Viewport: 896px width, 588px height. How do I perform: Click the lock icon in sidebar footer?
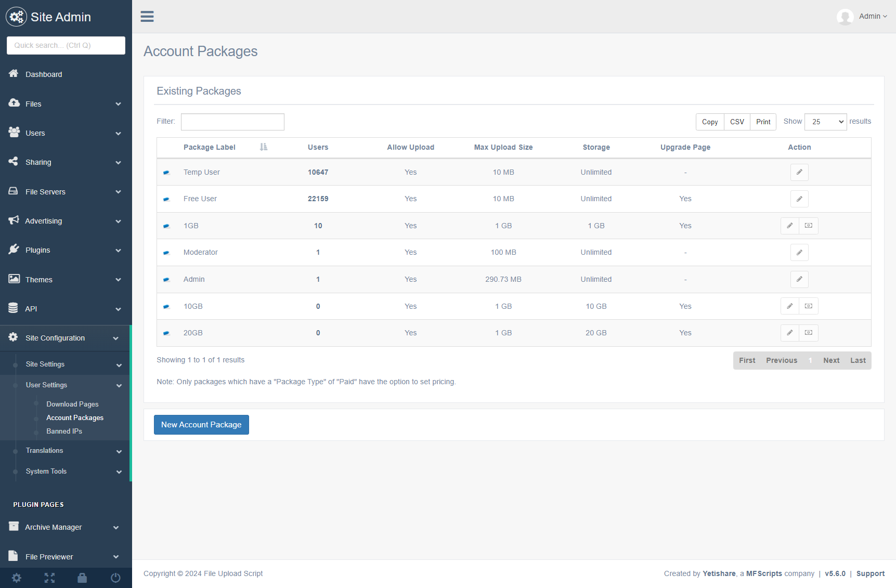click(x=82, y=578)
